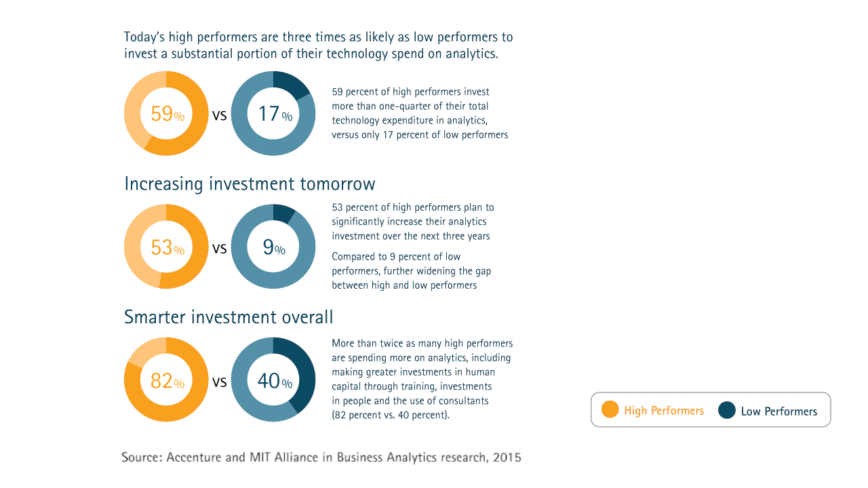The image size is (868, 488).
Task: Click the paragraph starting "59 percent of high performers"
Action: (x=420, y=113)
